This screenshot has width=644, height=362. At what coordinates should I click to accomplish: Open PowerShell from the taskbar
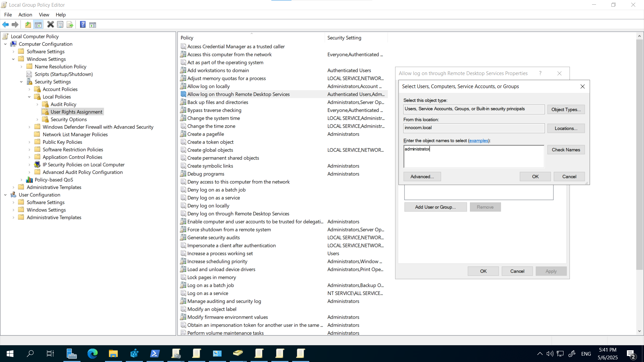pyautogui.click(x=155, y=353)
